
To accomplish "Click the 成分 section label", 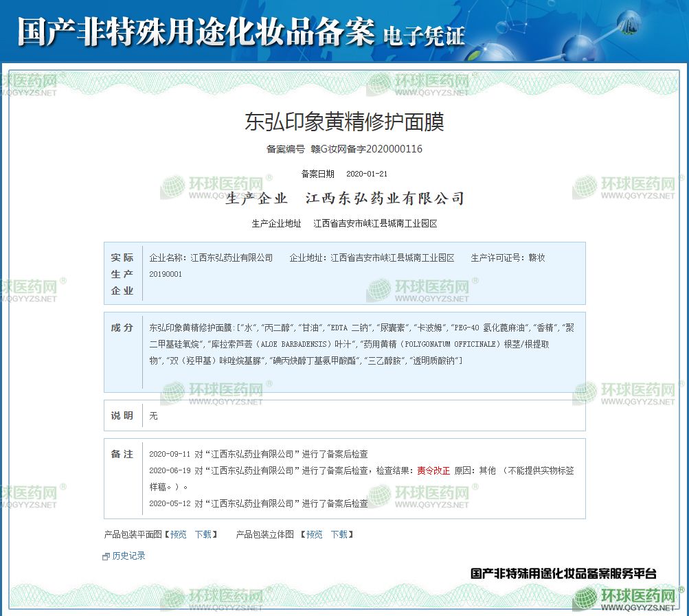I will pos(122,328).
